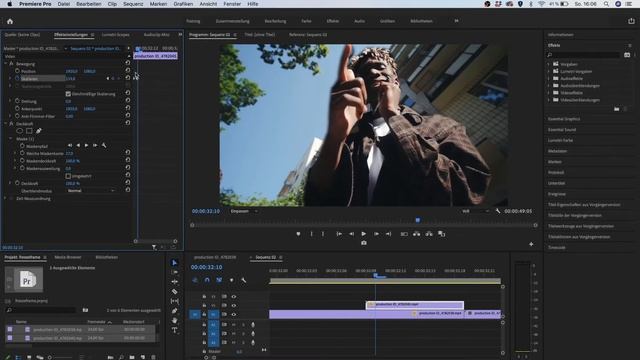Go to the Home screen
This screenshot has width=640, height=360.
(x=10, y=21)
